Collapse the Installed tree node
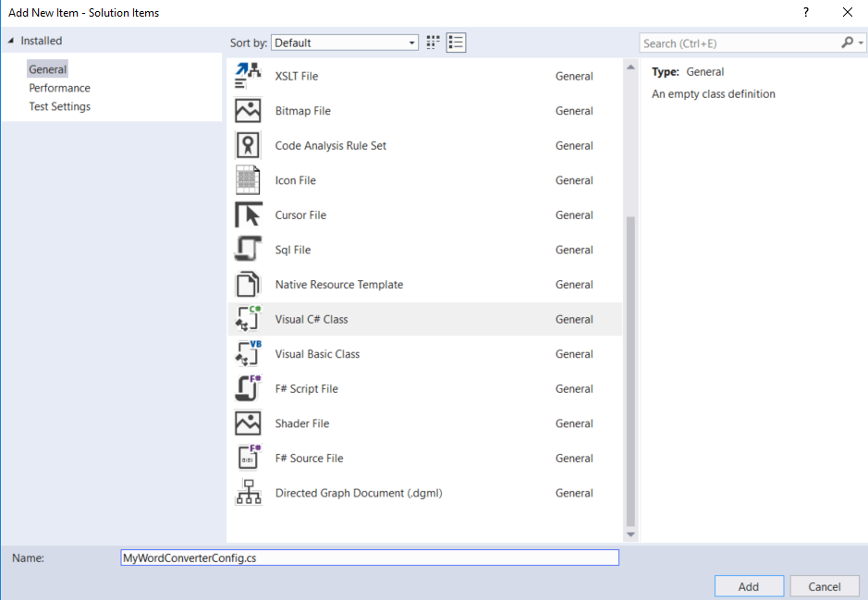The height and width of the screenshot is (600, 868). 11,41
